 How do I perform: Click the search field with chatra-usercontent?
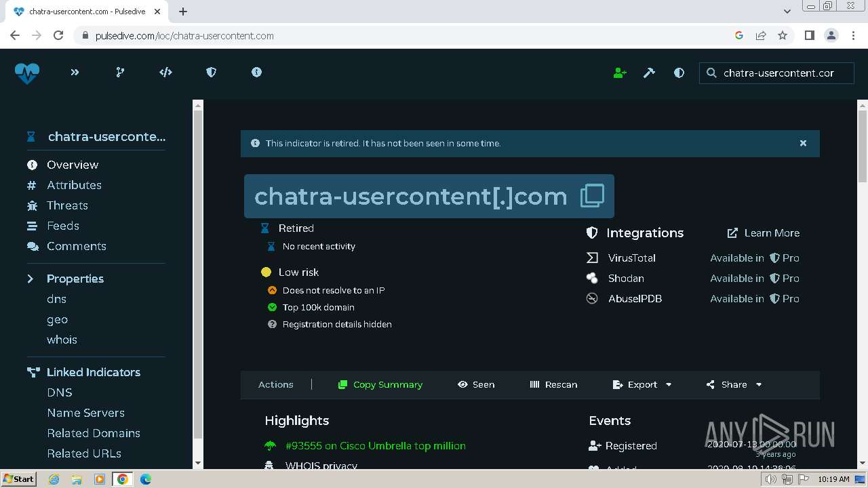776,73
